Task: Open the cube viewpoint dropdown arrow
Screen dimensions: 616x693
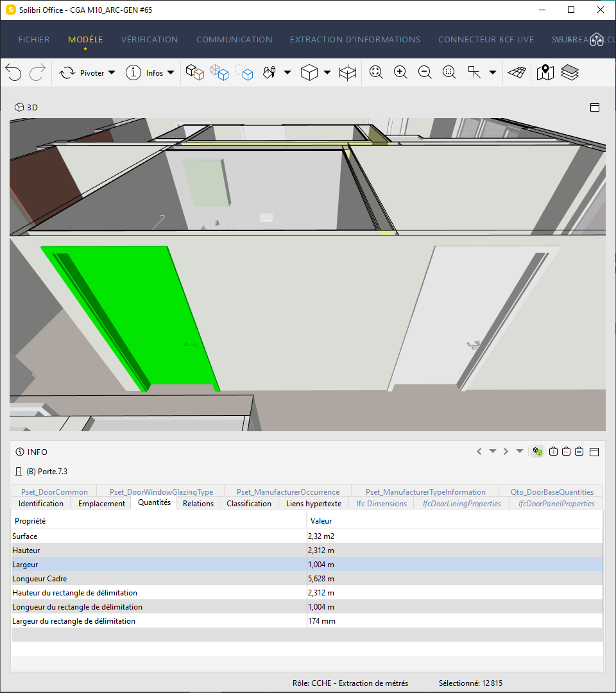Action: (x=327, y=73)
